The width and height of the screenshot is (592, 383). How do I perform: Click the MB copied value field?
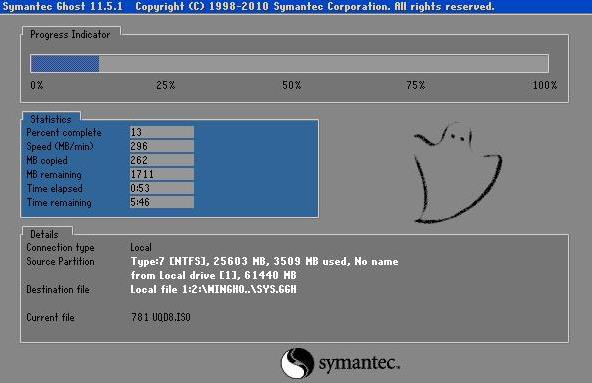(x=162, y=160)
